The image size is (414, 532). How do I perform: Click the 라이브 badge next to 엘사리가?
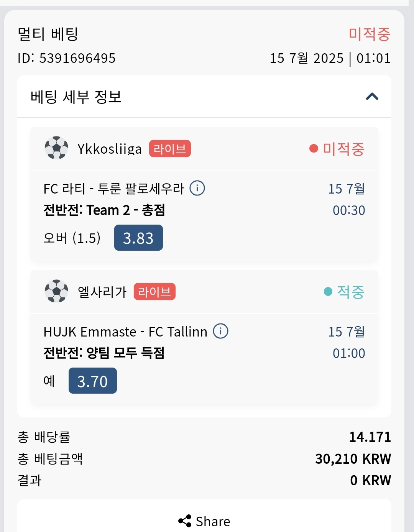click(x=154, y=292)
